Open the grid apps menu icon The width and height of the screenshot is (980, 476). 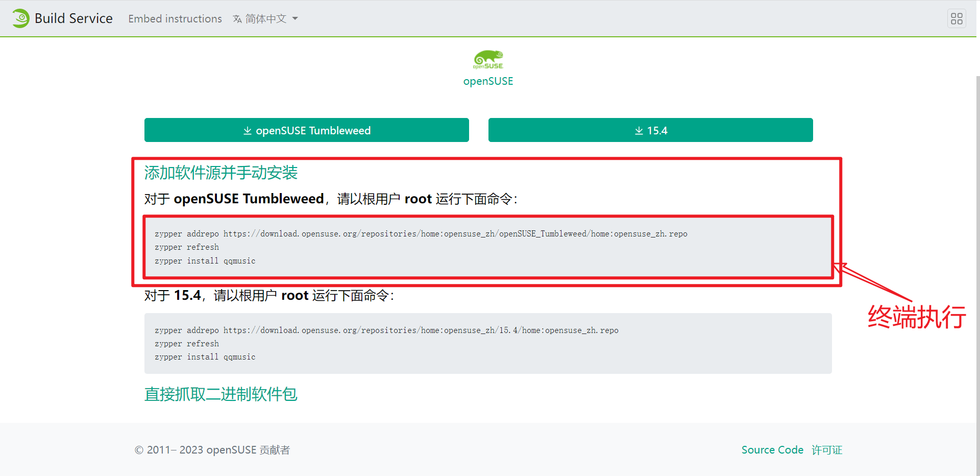point(957,19)
